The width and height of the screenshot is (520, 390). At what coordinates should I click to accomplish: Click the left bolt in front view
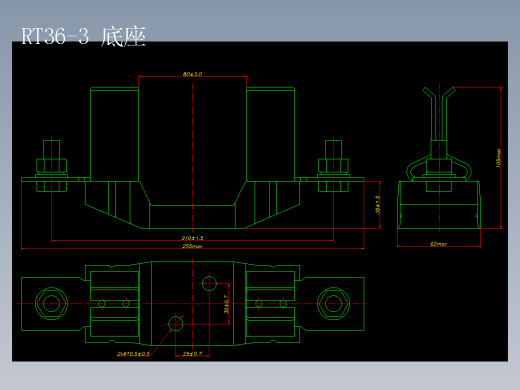[x=51, y=166]
